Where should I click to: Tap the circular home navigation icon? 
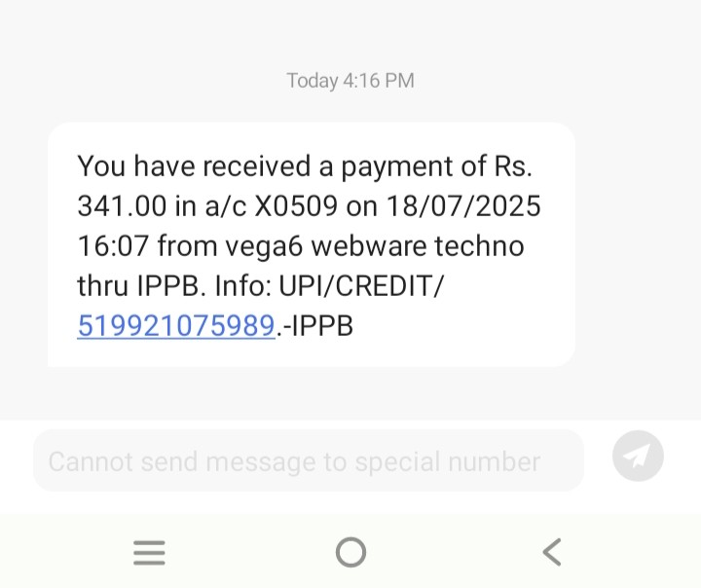[350, 552]
